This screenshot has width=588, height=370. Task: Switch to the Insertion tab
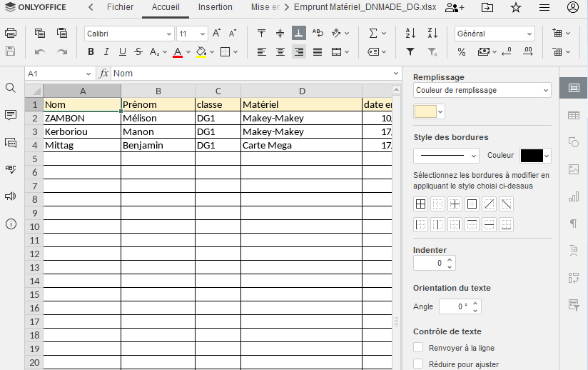pyautogui.click(x=215, y=7)
